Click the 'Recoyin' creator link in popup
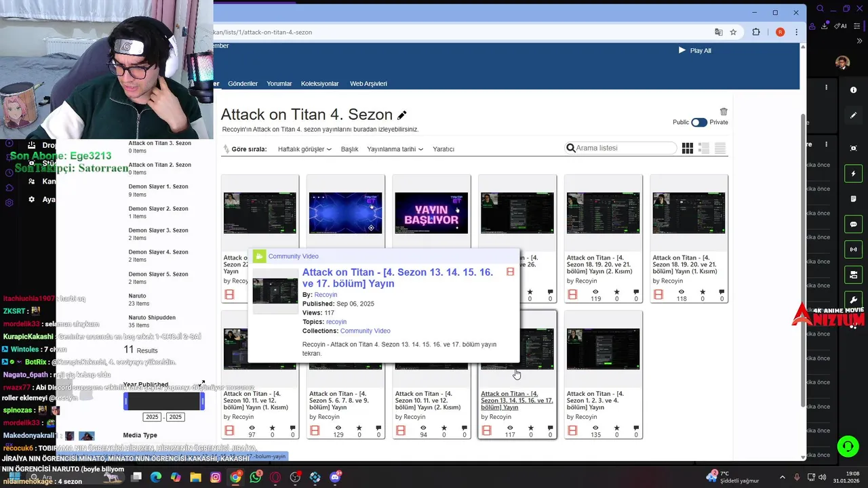The image size is (868, 488). pyautogui.click(x=325, y=295)
